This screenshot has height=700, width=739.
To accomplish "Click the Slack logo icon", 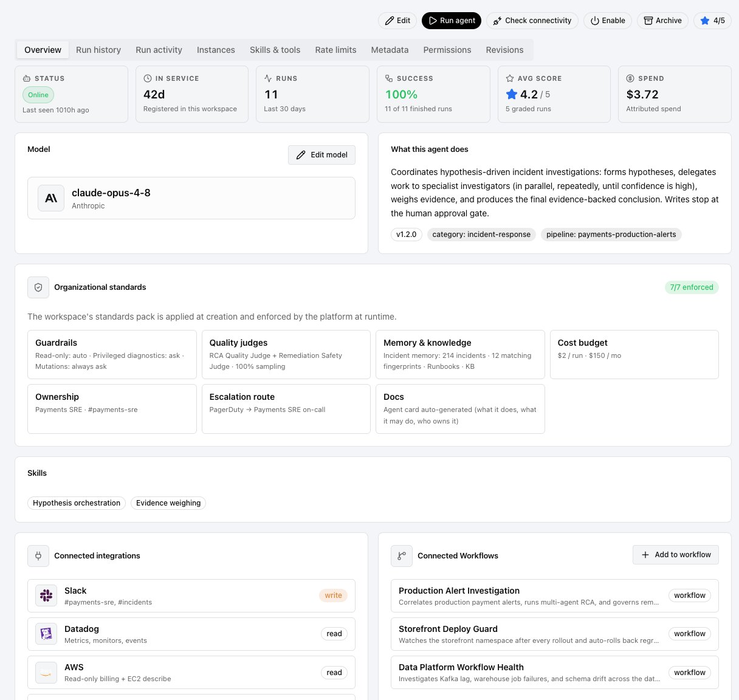I will pyautogui.click(x=46, y=595).
